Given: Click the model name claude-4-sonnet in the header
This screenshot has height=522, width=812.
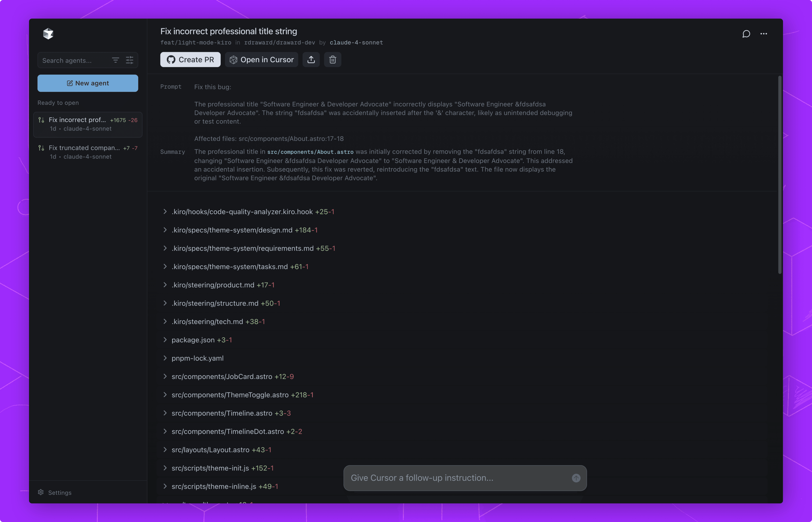Looking at the screenshot, I should click(356, 42).
